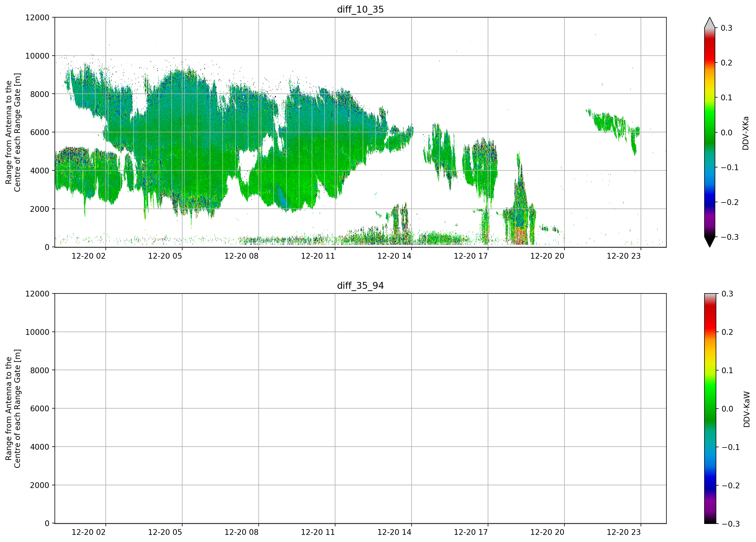Click the 12-20 20 tick under diff_35_94

[547, 532]
